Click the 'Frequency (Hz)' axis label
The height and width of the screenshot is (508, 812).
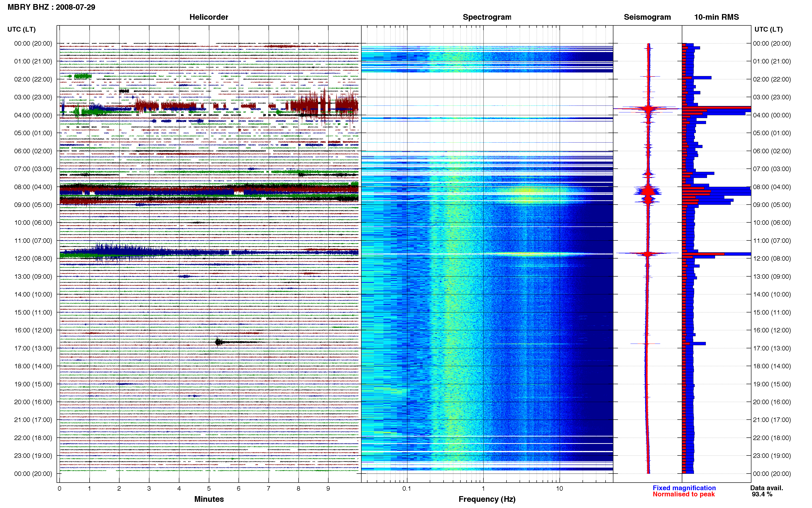click(x=487, y=499)
